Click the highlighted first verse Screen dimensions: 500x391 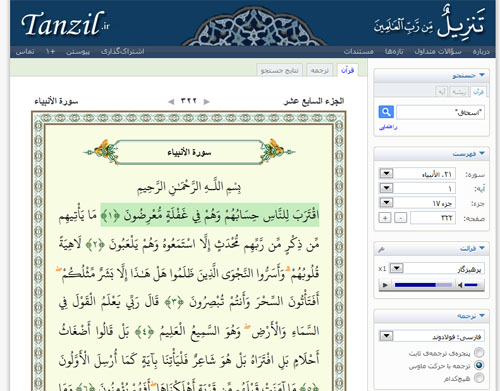pos(210,215)
